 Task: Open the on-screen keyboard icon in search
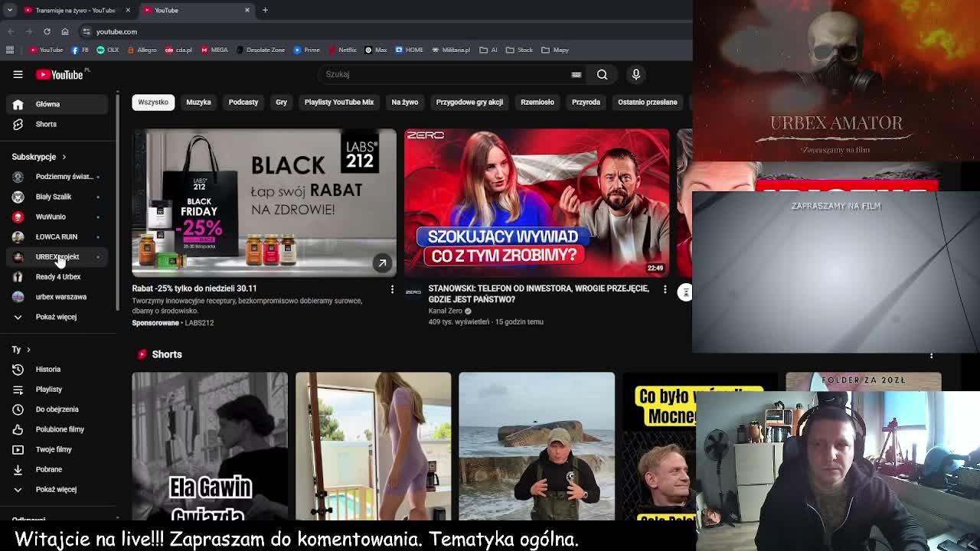(576, 75)
